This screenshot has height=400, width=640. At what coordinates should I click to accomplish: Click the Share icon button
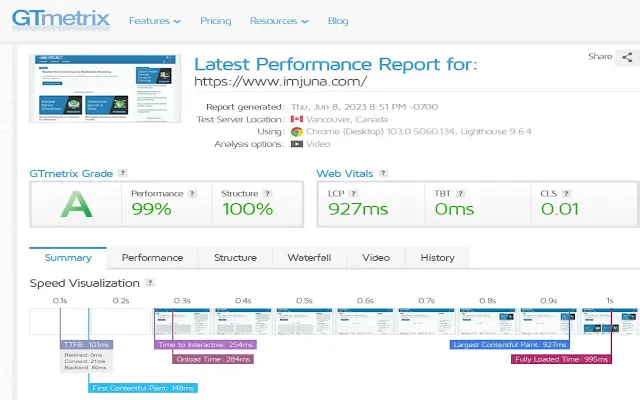coord(627,57)
